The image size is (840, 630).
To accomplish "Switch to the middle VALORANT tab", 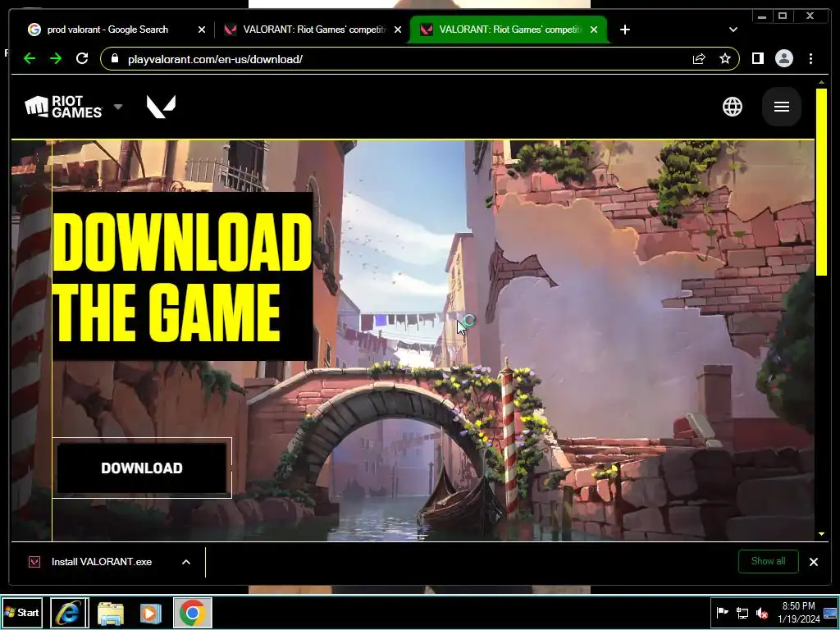I will [x=313, y=30].
